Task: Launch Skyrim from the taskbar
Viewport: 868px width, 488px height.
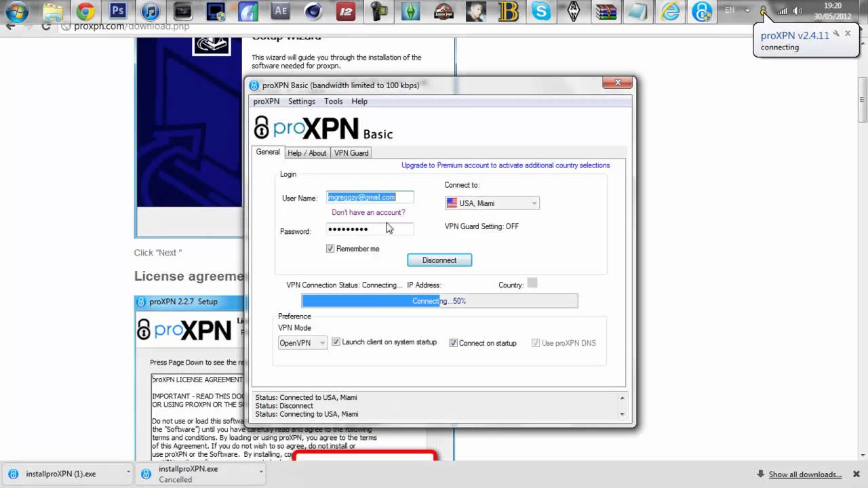Action: click(573, 12)
